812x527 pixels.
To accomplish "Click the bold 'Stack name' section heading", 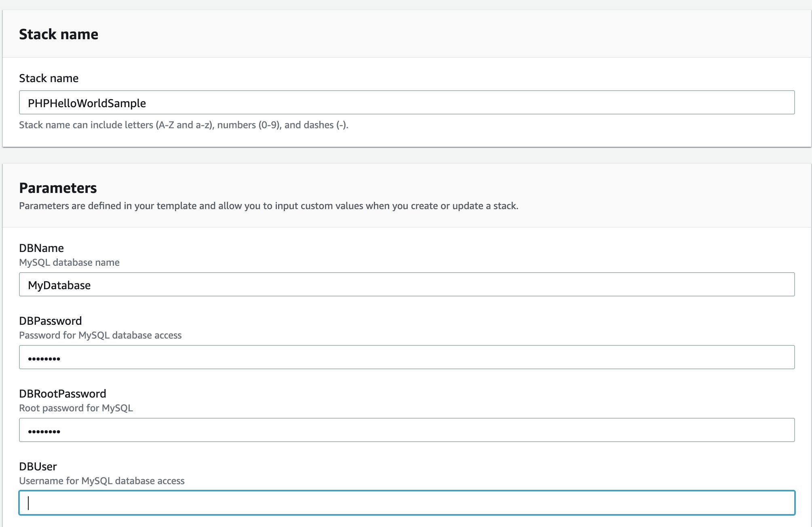I will click(x=59, y=34).
